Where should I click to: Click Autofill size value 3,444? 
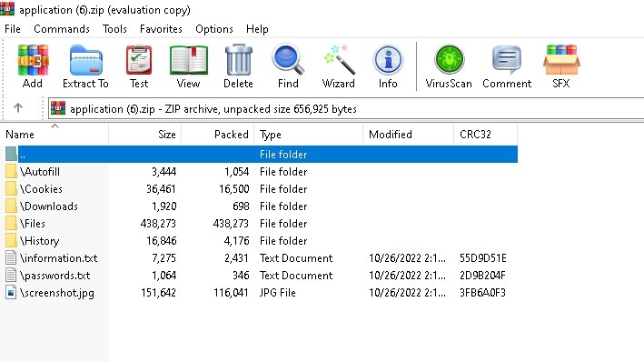click(163, 172)
